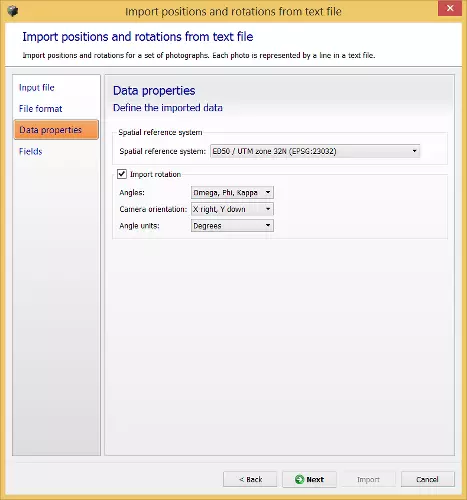467x500 pixels.
Task: Go to the Input file step
Action: [x=37, y=87]
